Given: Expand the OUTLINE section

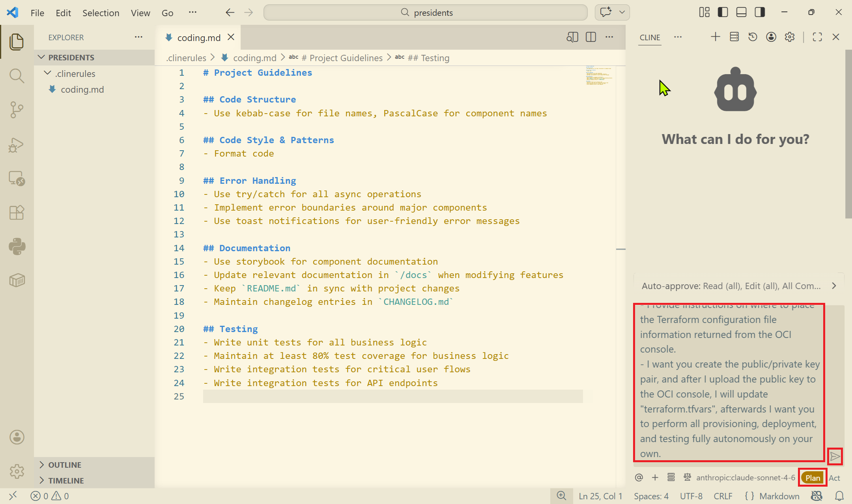Looking at the screenshot, I should pos(65,465).
